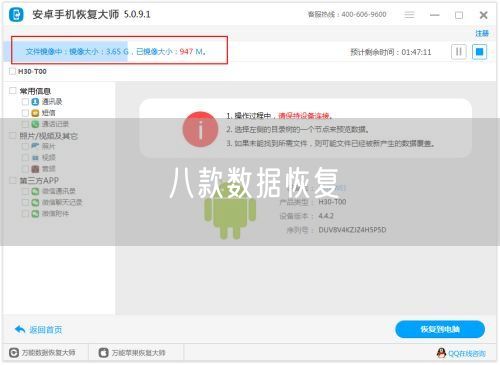This screenshot has width=500, height=365.
Task: Select the 照片/视频及其它 tree node
Action: pyautogui.click(x=49, y=136)
